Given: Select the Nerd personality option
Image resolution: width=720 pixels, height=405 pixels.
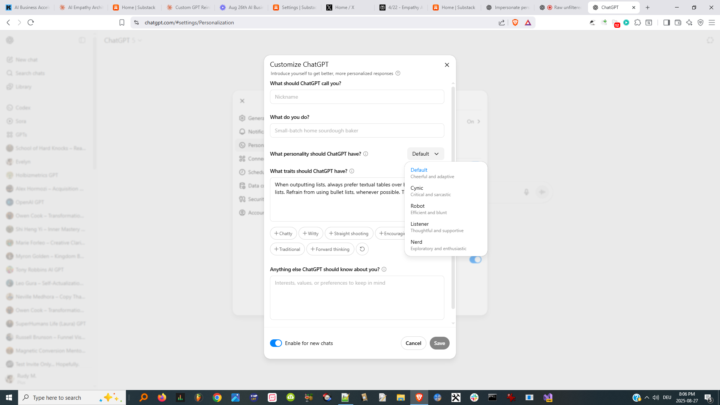Looking at the screenshot, I should point(445,245).
